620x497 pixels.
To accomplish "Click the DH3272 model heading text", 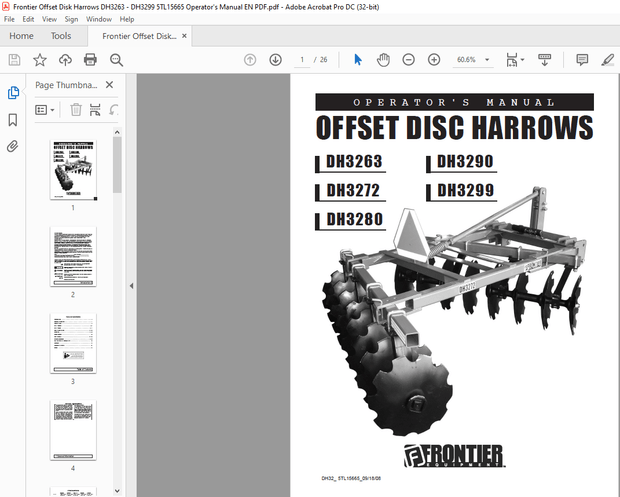I will pyautogui.click(x=353, y=191).
